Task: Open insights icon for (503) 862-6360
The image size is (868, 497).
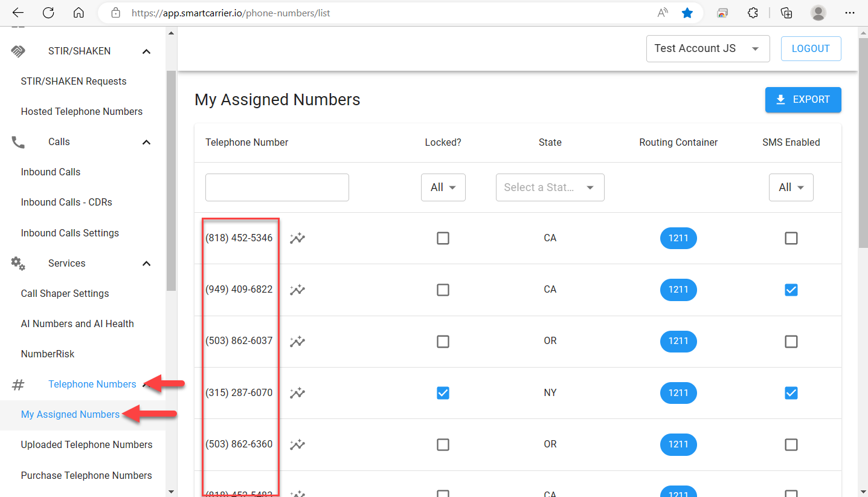Action: [x=297, y=444]
